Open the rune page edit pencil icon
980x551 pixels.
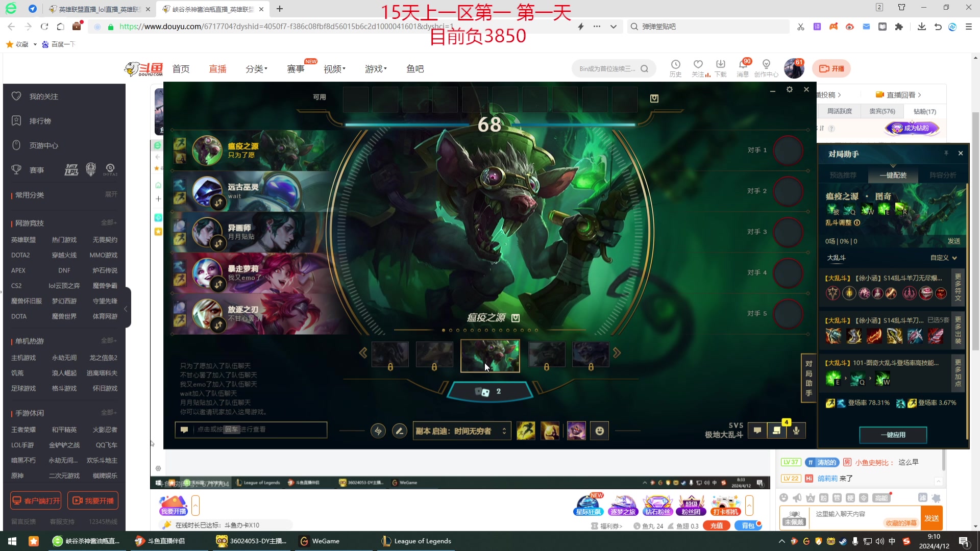click(399, 431)
